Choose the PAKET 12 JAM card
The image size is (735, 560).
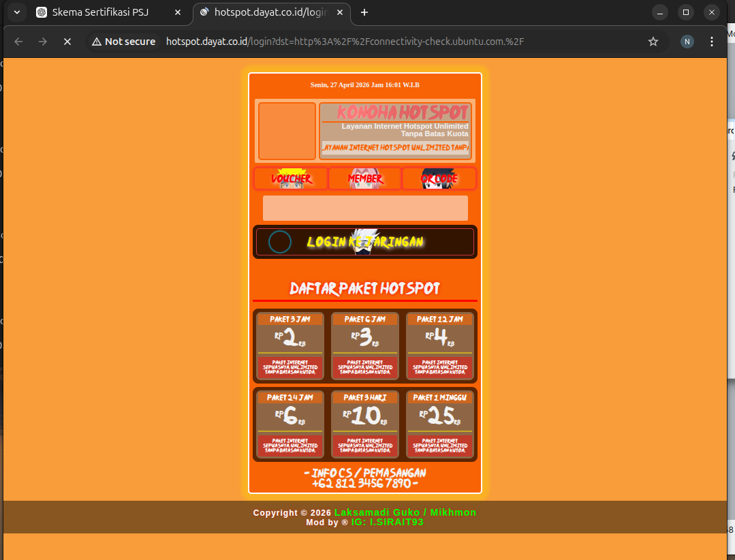(x=439, y=346)
